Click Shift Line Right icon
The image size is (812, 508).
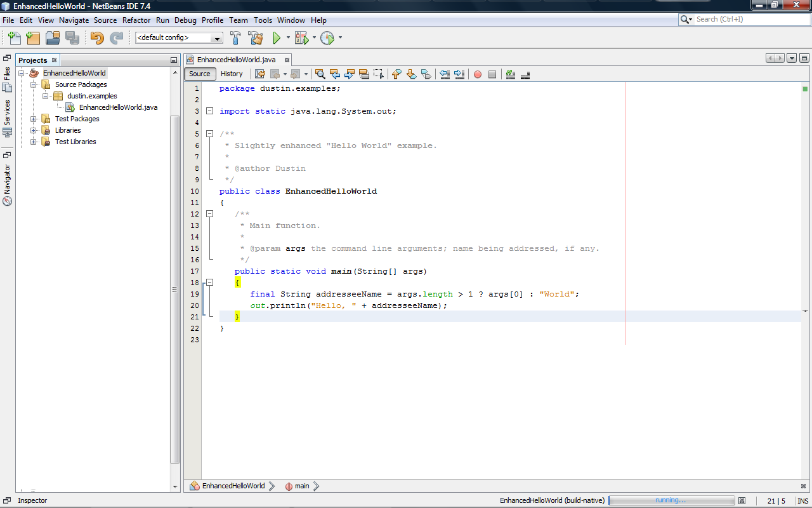pyautogui.click(x=459, y=74)
